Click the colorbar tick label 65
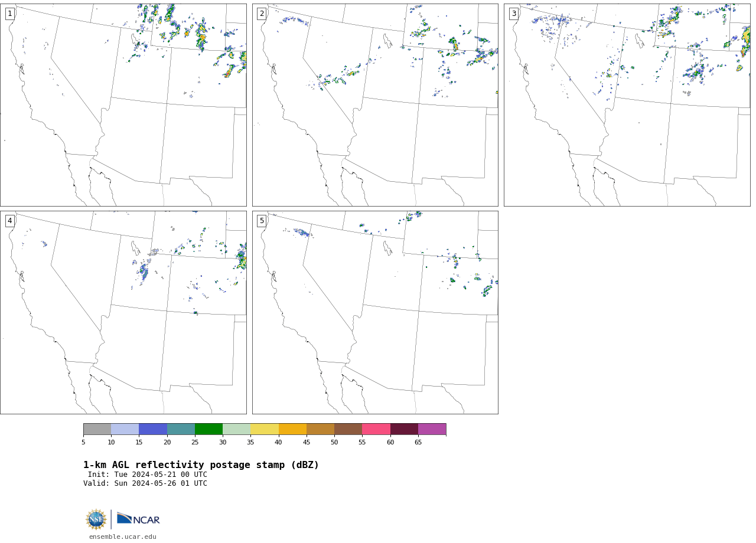Screen dimensions: 756x543 coord(418,442)
